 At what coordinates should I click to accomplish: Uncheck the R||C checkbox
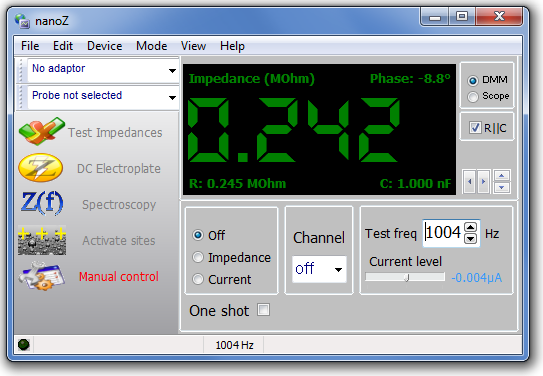click(x=475, y=127)
